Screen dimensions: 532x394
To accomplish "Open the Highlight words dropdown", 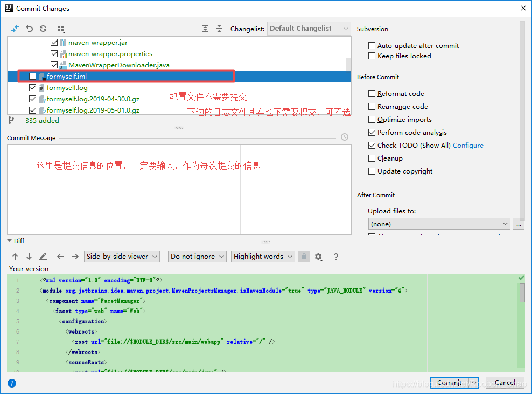I will pyautogui.click(x=263, y=257).
